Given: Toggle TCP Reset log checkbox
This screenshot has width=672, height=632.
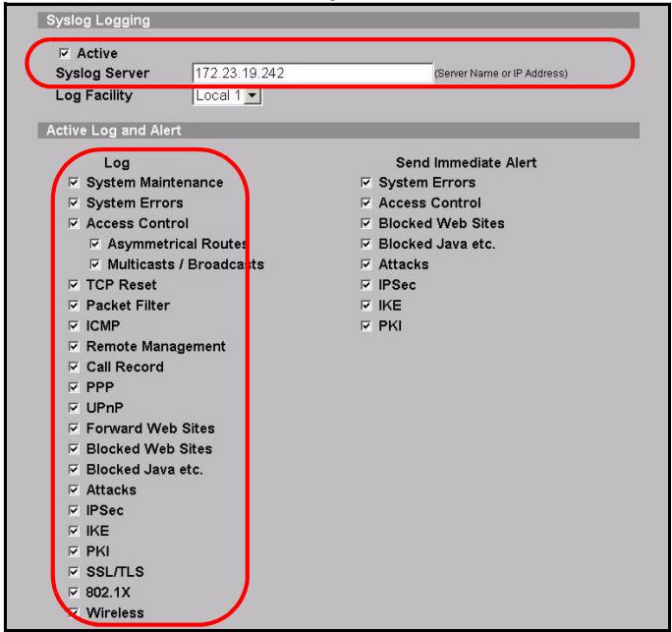Looking at the screenshot, I should (x=74, y=285).
